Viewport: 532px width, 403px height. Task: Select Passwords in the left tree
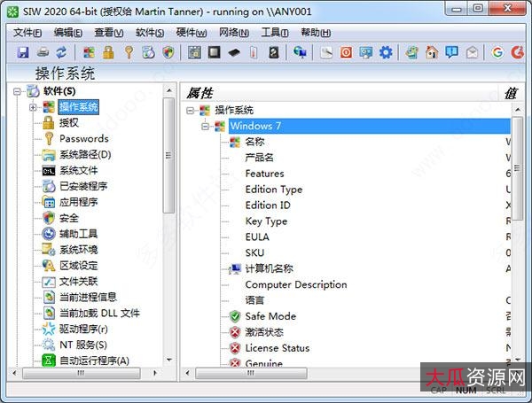click(84, 139)
